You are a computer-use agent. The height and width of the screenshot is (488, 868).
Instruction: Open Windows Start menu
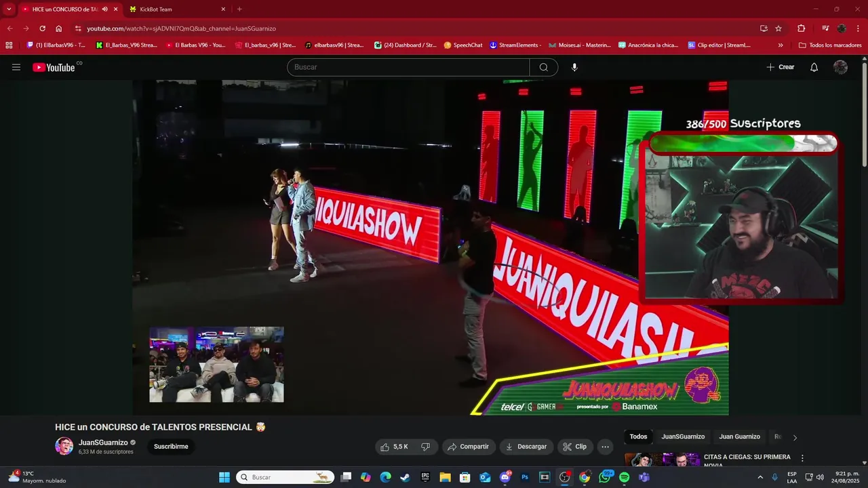click(x=224, y=477)
